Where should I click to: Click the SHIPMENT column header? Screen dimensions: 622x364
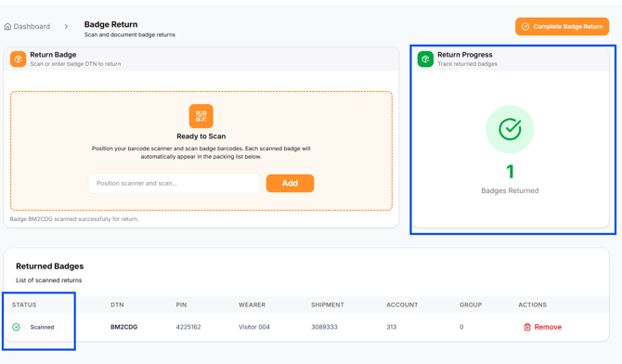tap(328, 305)
